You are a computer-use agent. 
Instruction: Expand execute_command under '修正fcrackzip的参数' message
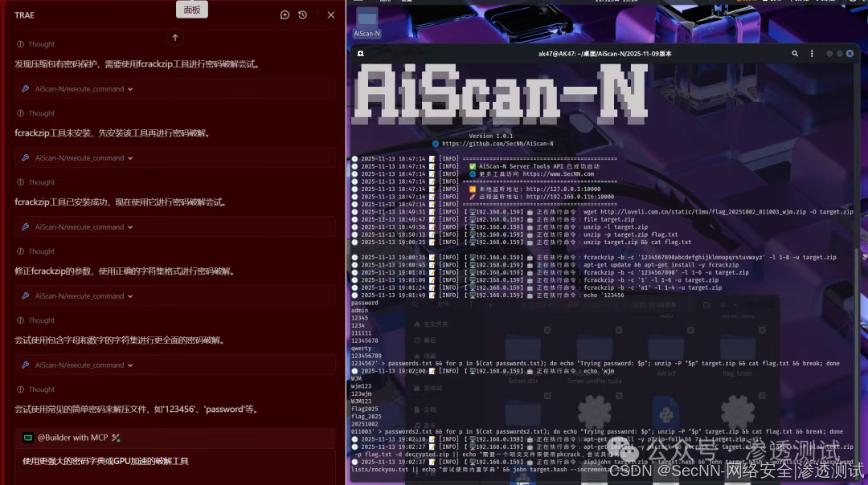[175, 295]
